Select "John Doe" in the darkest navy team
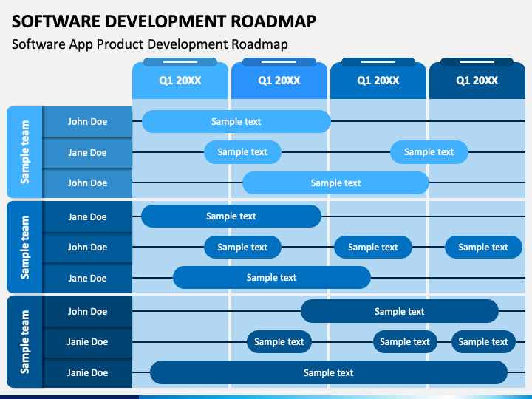This screenshot has width=532, height=399. (x=87, y=312)
